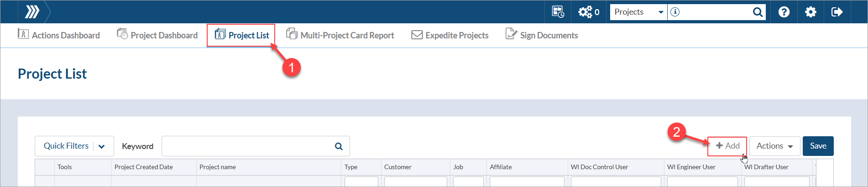Click the Add button
Image resolution: width=868 pixels, height=187 pixels.
tap(727, 146)
